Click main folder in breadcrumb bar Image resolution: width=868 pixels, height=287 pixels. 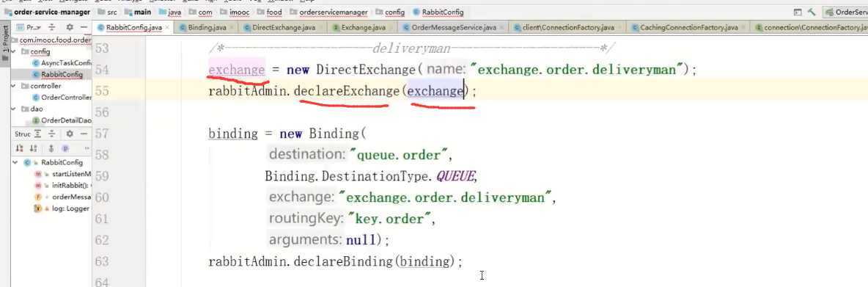[x=137, y=12]
